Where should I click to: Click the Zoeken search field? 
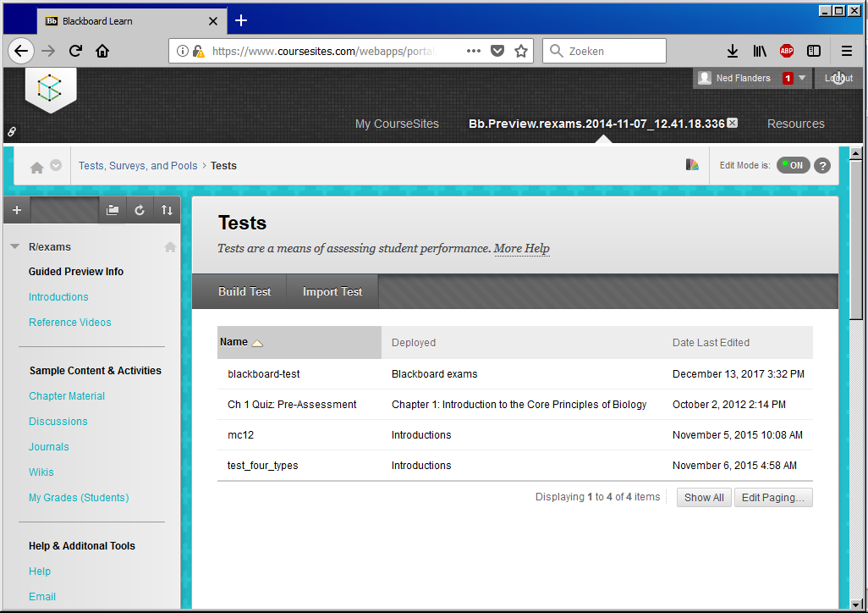604,51
